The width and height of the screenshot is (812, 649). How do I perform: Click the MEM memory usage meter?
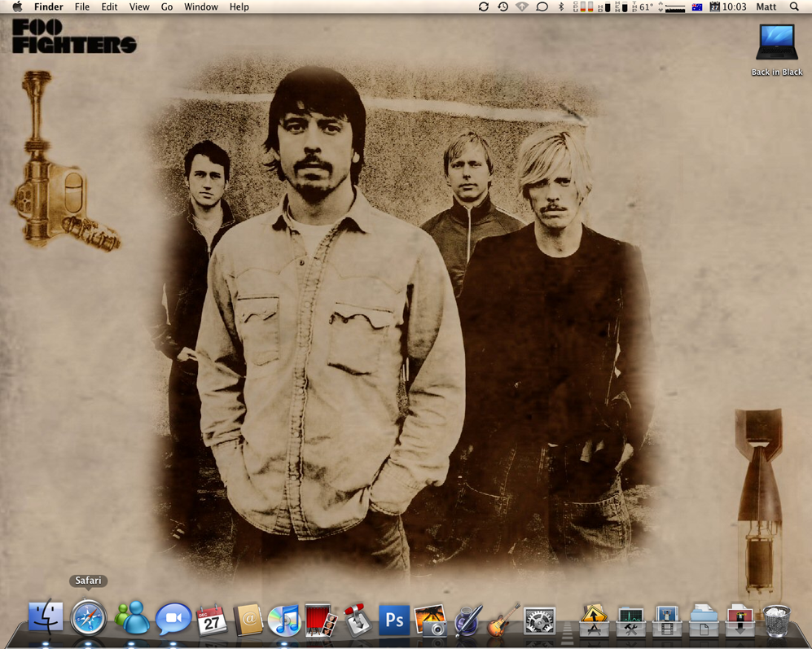coord(621,7)
